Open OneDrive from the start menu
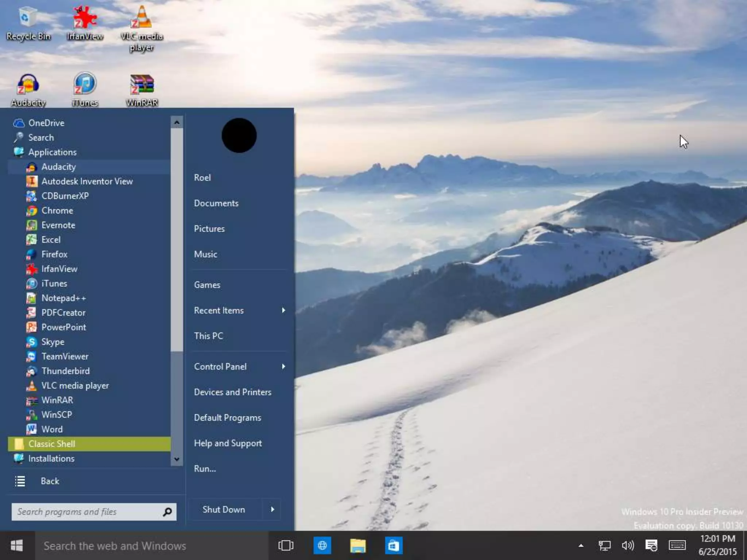Viewport: 747px width, 560px height. [x=89, y=123]
